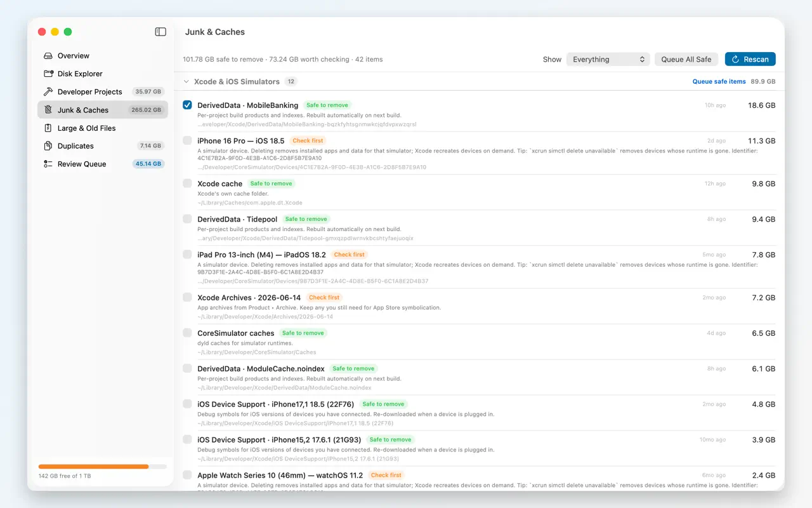Open the Junk & Caches sidebar item
This screenshot has height=508, width=812.
click(x=103, y=110)
